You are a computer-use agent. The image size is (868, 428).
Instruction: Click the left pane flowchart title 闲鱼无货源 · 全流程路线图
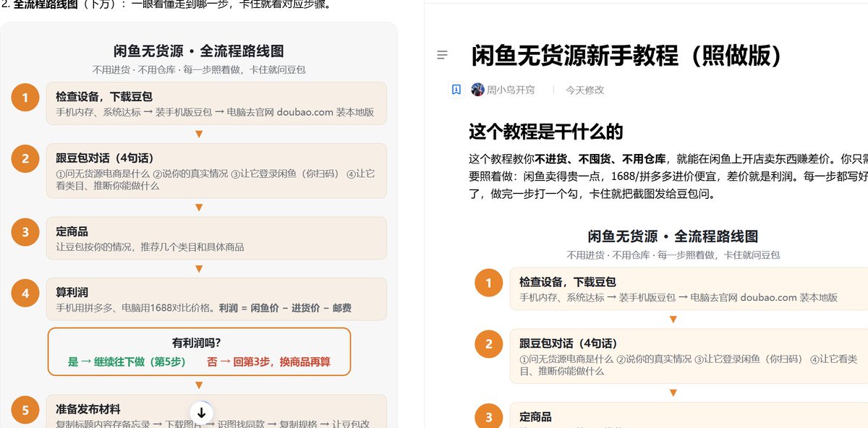(x=199, y=51)
